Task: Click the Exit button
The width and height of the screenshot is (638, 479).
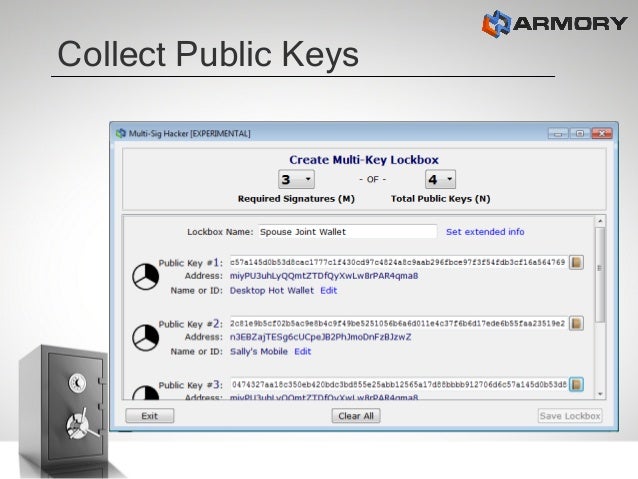Action: [150, 416]
